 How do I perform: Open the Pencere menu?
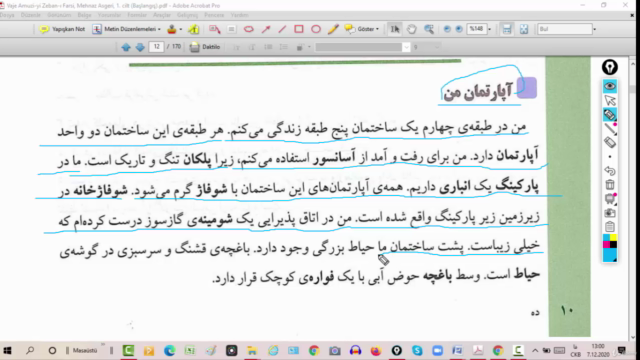click(x=214, y=15)
